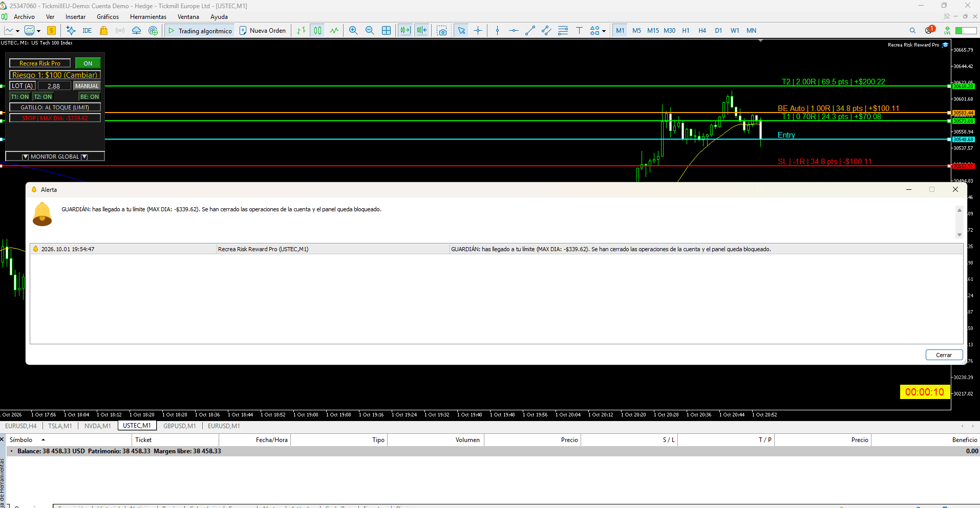The width and height of the screenshot is (980, 508).
Task: Draw a horizontal line on chart
Action: click(514, 31)
